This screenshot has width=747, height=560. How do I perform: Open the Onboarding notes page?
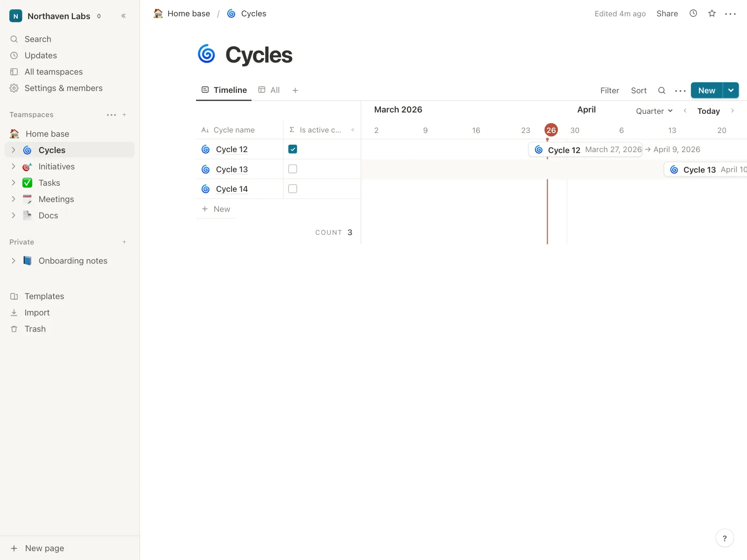click(73, 261)
